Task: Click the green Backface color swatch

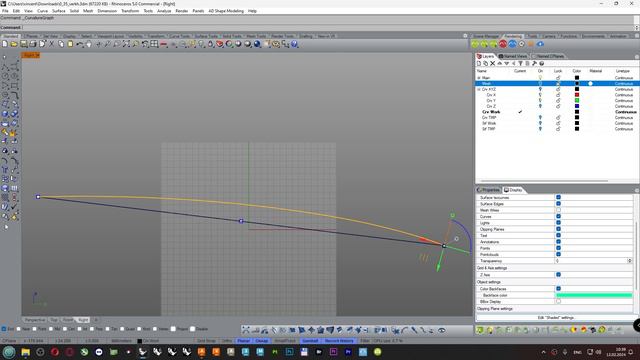Action: [594, 295]
